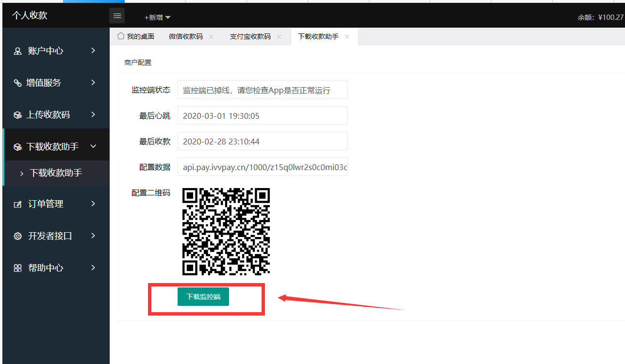Click the 订单管理 edit icon

18,204
